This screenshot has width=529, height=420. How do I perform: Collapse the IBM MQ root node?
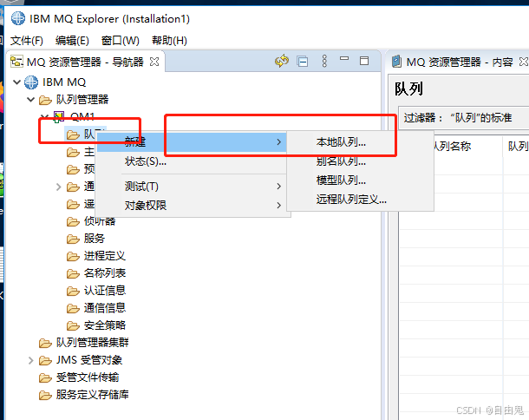pos(16,82)
